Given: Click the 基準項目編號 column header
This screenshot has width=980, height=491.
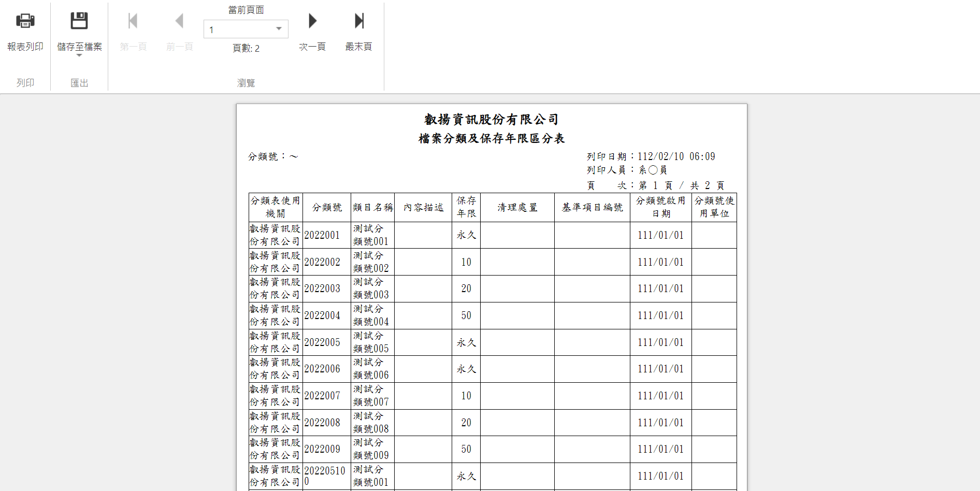Looking at the screenshot, I should pyautogui.click(x=592, y=207).
